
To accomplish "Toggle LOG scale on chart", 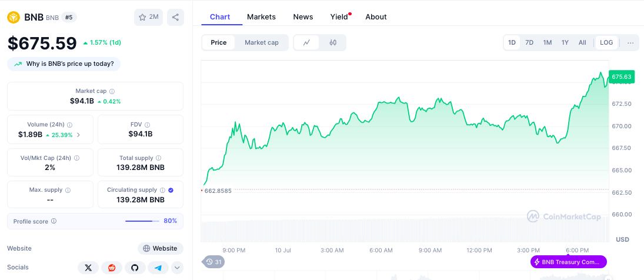I will [x=606, y=42].
